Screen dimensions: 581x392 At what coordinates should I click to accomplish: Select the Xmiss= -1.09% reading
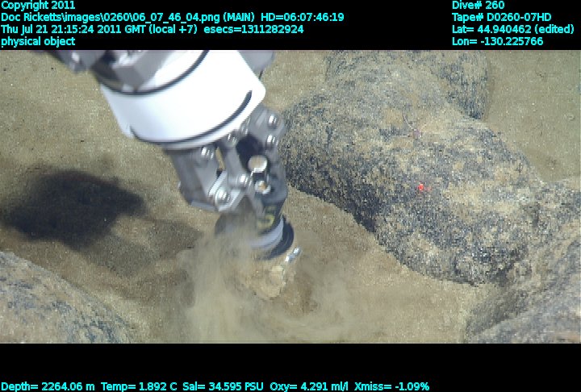point(397,386)
